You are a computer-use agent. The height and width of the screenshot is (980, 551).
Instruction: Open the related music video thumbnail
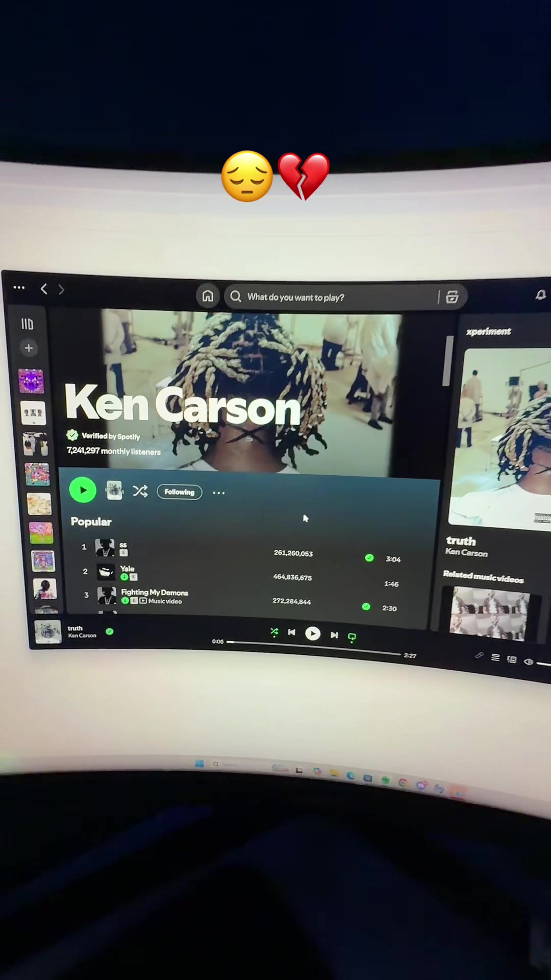pos(489,612)
